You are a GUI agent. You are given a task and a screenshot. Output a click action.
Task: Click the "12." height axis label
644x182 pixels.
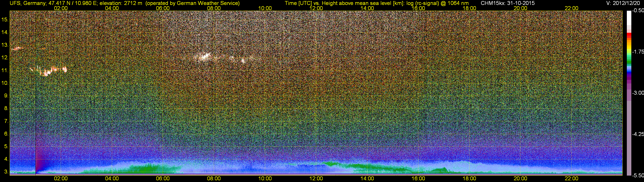tap(5, 58)
